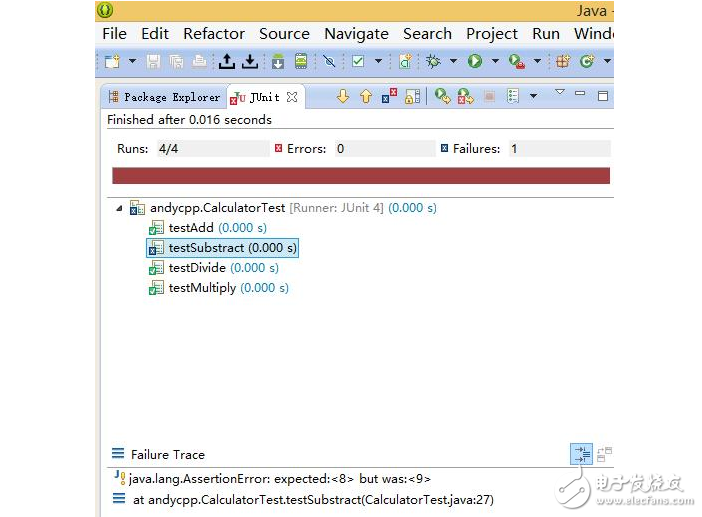Click Next Failed Test arrow icon
702x517 pixels.
click(343, 97)
